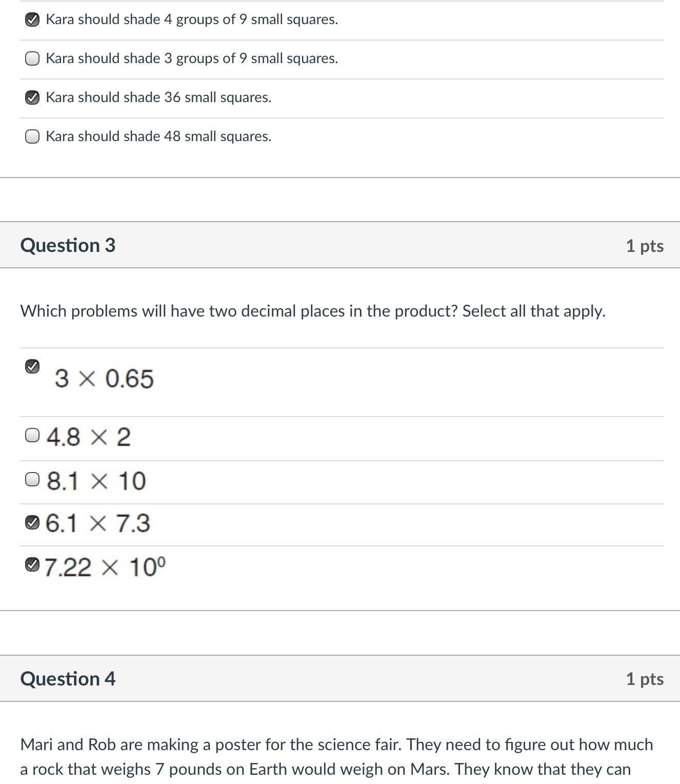
Task: Click the 6.1 × 7.3 expression text
Action: [x=97, y=524]
